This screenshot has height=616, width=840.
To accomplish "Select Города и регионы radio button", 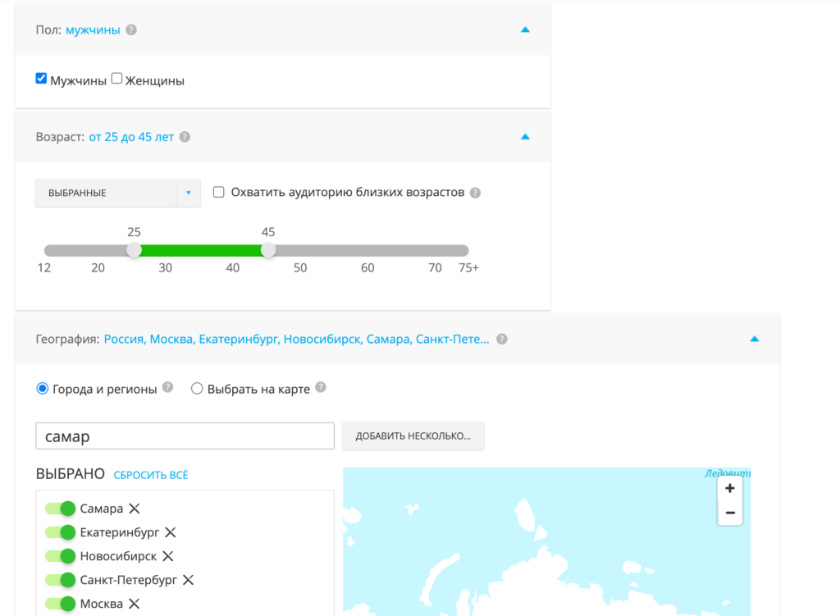I will coord(43,389).
